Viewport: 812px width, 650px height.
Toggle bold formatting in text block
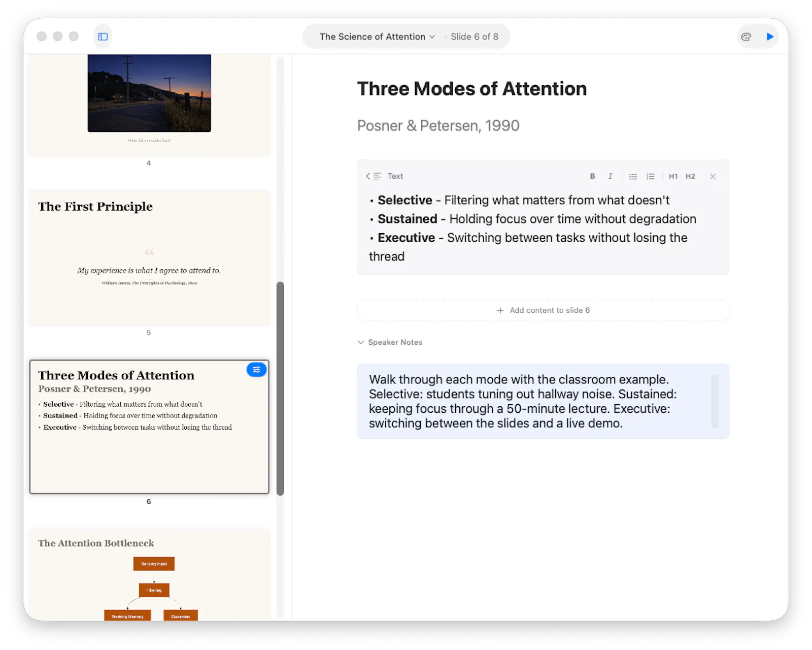(592, 176)
